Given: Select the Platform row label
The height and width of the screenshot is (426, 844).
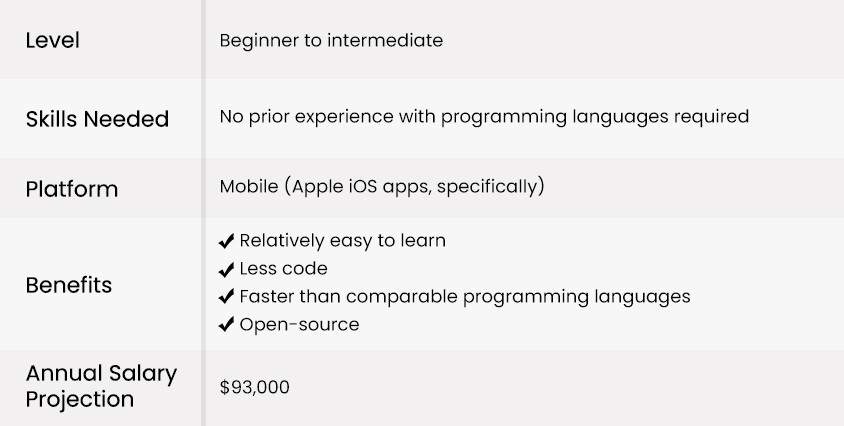Looking at the screenshot, I should click(72, 189).
